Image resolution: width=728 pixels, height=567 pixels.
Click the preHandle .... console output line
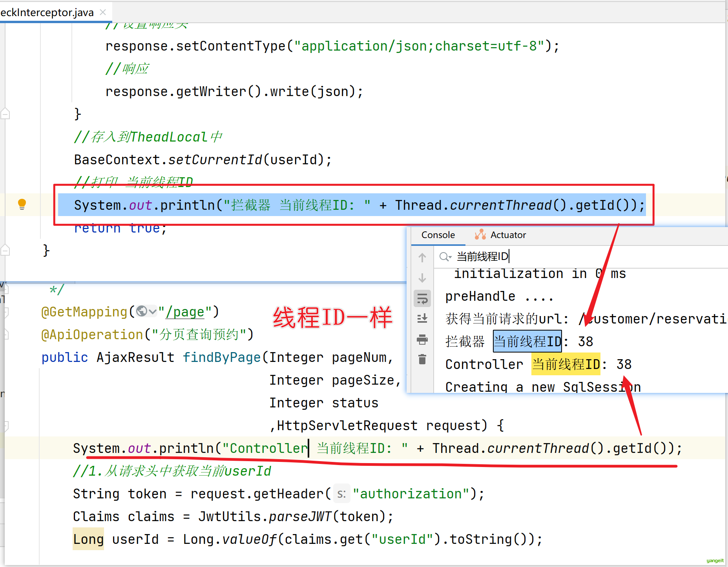(499, 296)
